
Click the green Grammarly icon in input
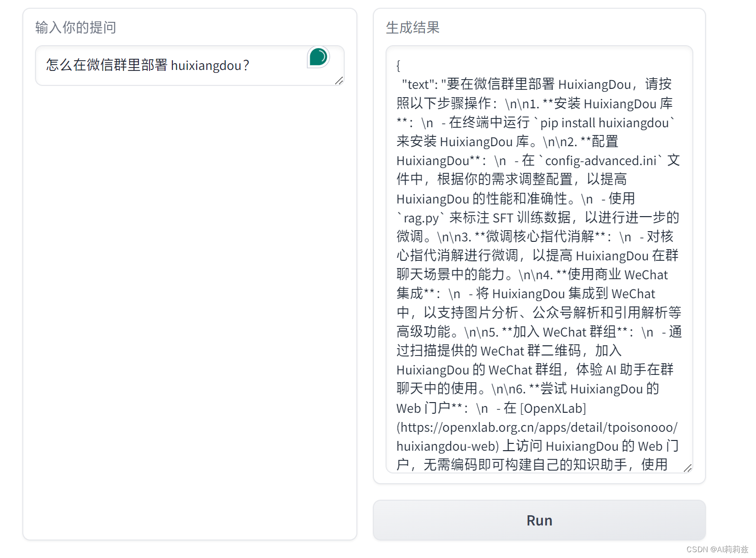point(319,57)
